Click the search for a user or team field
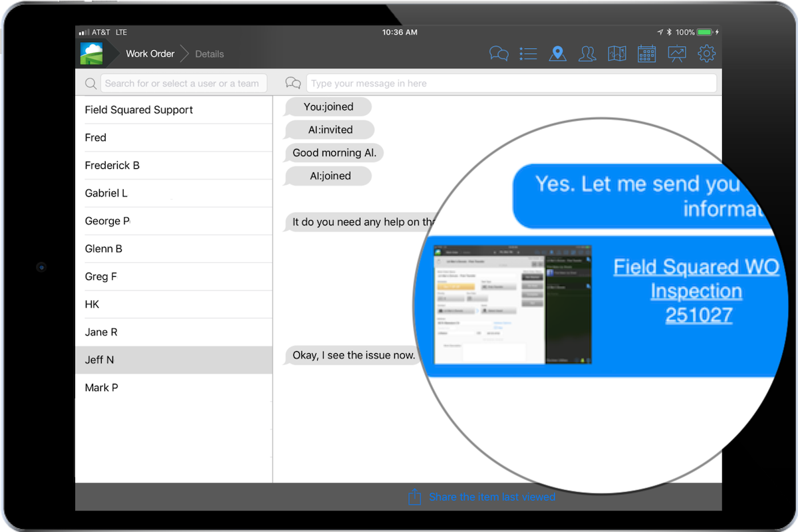The image size is (798, 532). click(x=183, y=83)
